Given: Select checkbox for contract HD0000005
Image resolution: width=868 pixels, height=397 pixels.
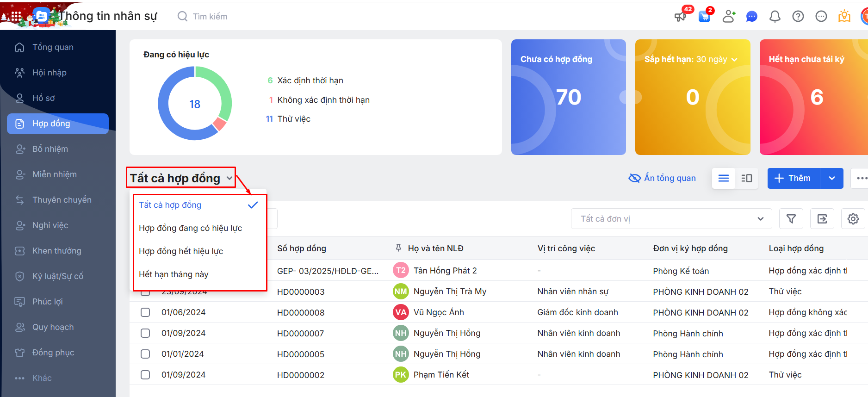Looking at the screenshot, I should pyautogui.click(x=145, y=354).
